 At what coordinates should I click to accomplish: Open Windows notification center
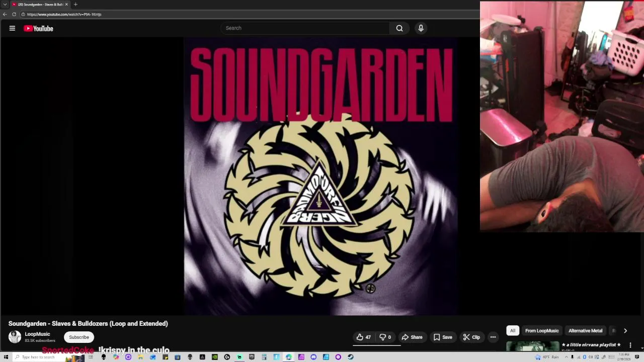(637, 357)
